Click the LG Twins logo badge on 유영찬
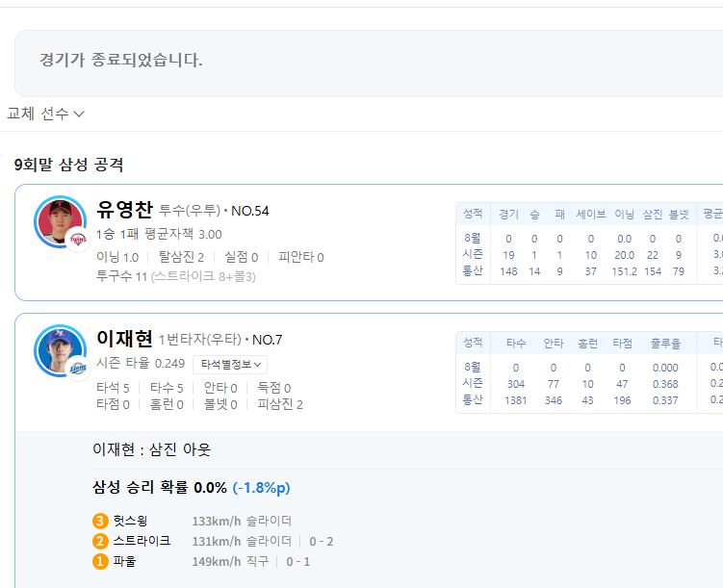This screenshot has height=588, width=723. pos(79,240)
